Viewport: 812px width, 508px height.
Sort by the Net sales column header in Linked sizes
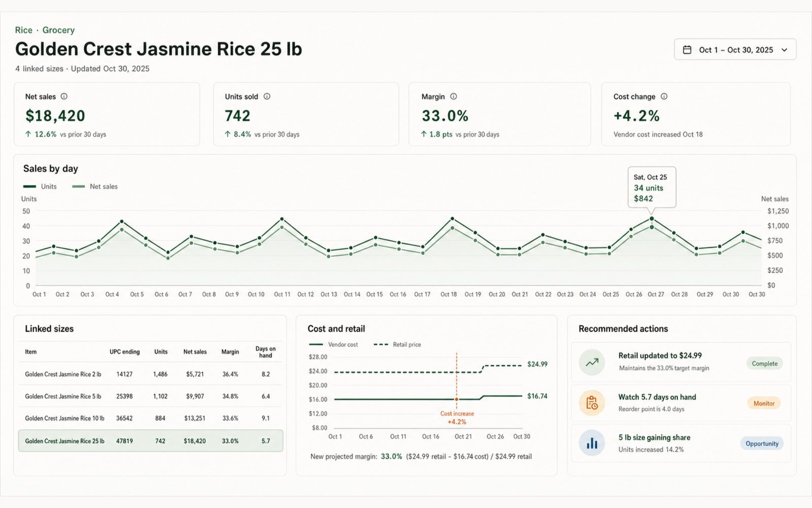pos(195,352)
